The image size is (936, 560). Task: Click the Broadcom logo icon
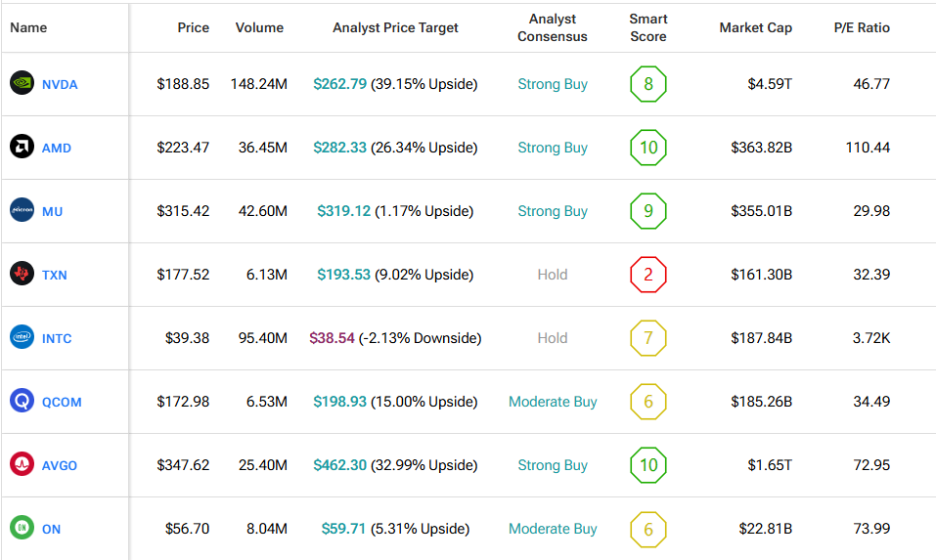pyautogui.click(x=22, y=465)
